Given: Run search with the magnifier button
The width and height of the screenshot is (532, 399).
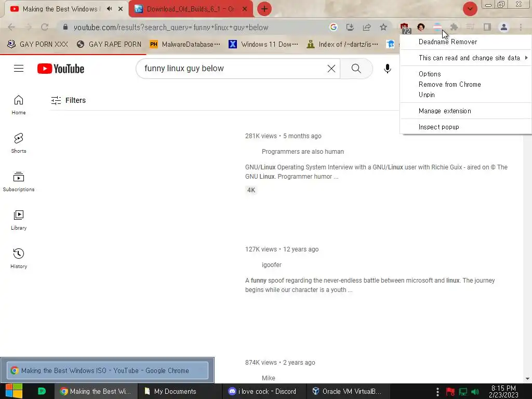Looking at the screenshot, I should [x=356, y=69].
